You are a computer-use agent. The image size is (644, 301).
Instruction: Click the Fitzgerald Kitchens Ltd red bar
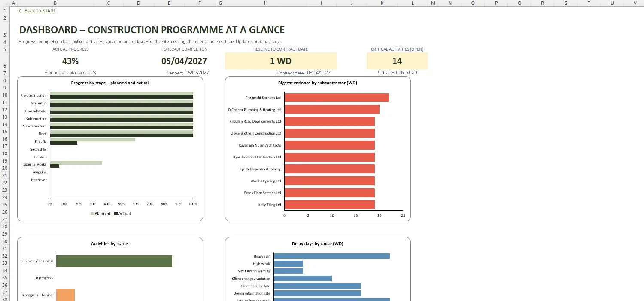point(337,98)
